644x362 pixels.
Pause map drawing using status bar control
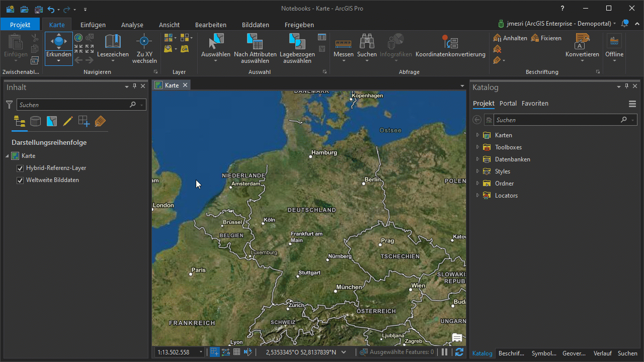point(445,352)
